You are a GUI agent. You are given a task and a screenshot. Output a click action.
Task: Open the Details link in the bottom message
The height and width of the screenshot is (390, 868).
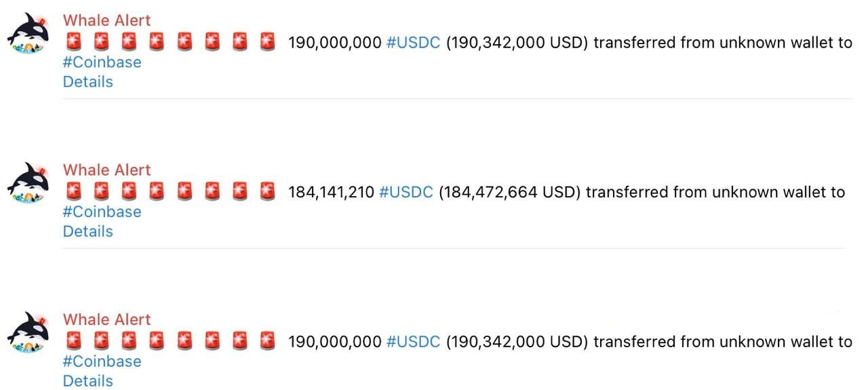tap(87, 381)
